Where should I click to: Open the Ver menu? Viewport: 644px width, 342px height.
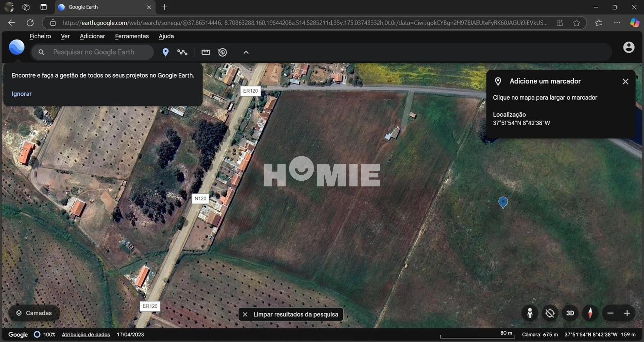[65, 36]
